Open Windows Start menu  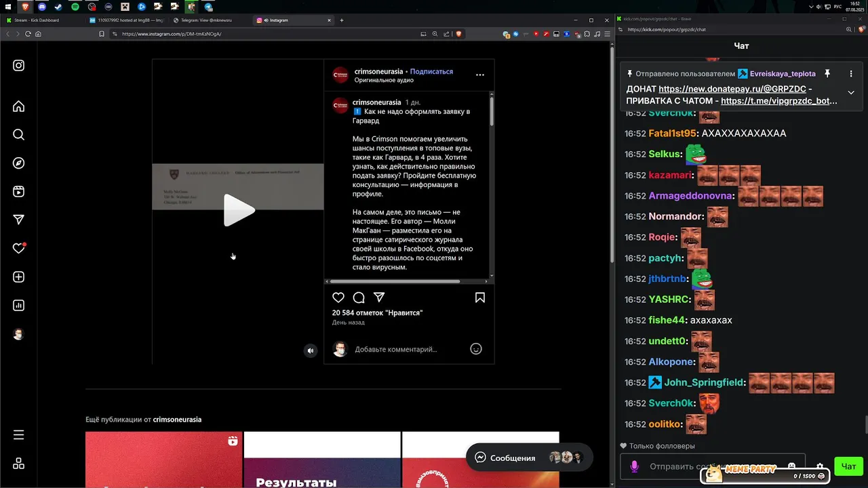click(x=7, y=6)
